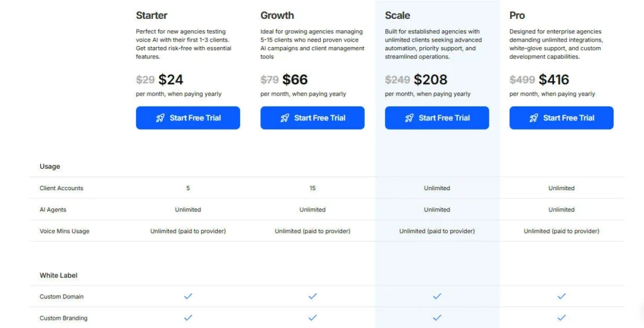
Task: Click Scale's Custom Domain checkmark
Action: tap(437, 296)
